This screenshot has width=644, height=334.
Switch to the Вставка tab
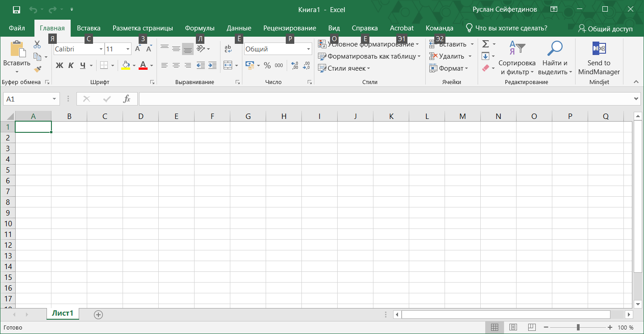click(x=89, y=28)
